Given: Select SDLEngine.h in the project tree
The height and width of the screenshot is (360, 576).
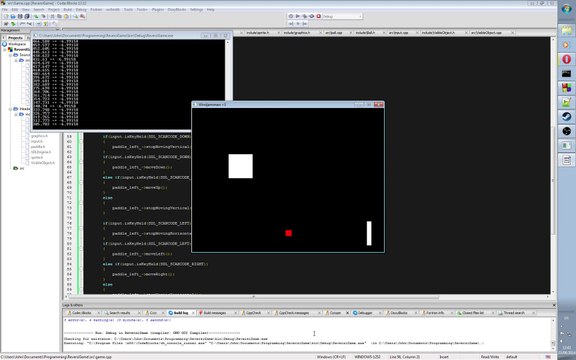Looking at the screenshot, I should tap(41, 152).
